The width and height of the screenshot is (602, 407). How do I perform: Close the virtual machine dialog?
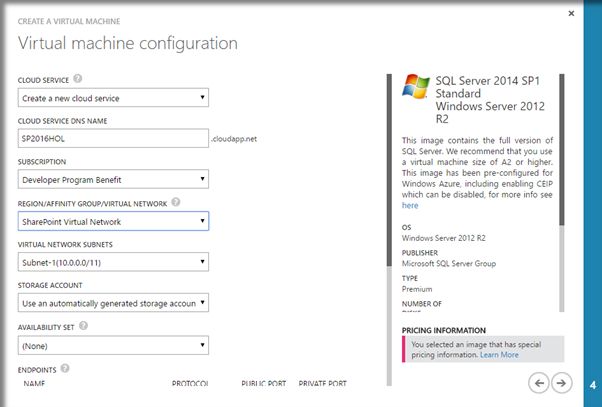(x=571, y=14)
